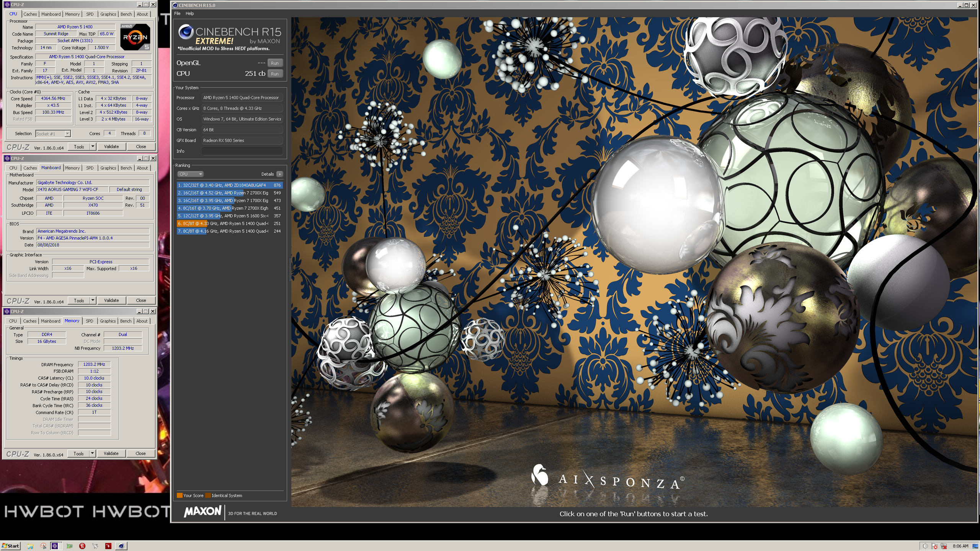980x551 pixels.
Task: Open the Help menu in Cinebench
Action: pyautogui.click(x=190, y=13)
